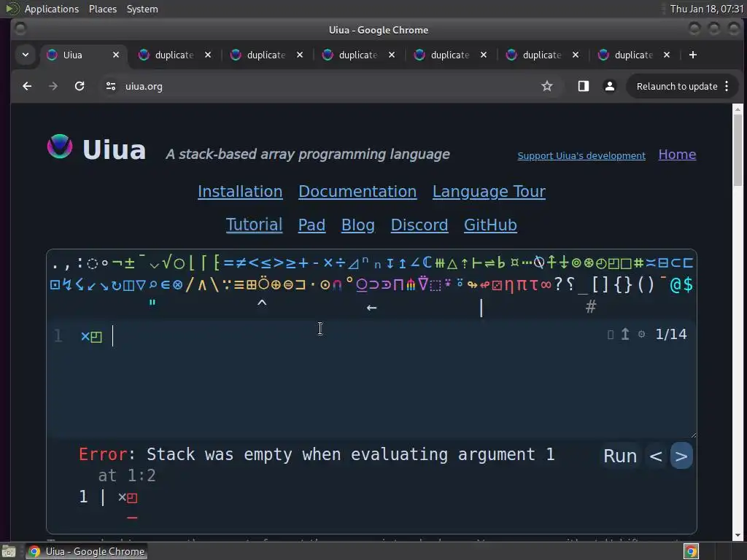The height and width of the screenshot is (560, 747).
Task: Open the Documentation link
Action: 357,192
